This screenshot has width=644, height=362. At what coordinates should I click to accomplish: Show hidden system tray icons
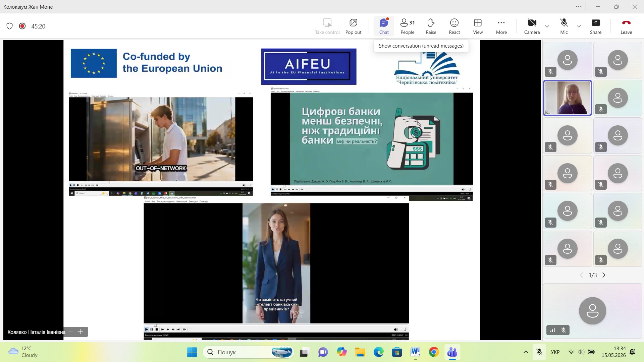coord(526,352)
